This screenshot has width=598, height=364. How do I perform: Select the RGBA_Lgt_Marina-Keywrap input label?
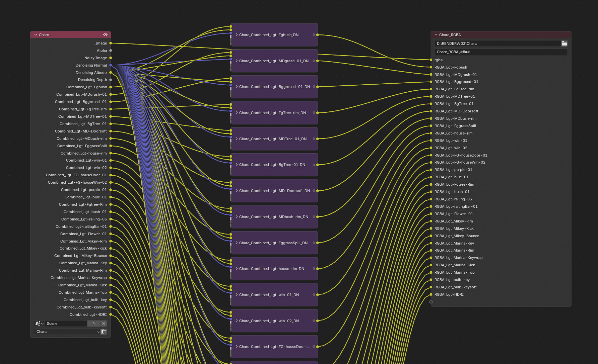458,258
